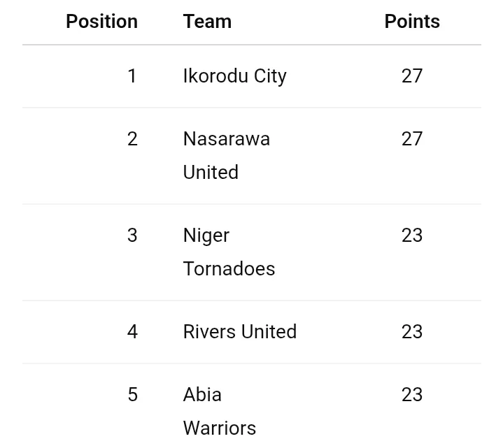This screenshot has height=448, width=503.
Task: Click the word Nasarawa in the team column
Action: [x=226, y=139]
